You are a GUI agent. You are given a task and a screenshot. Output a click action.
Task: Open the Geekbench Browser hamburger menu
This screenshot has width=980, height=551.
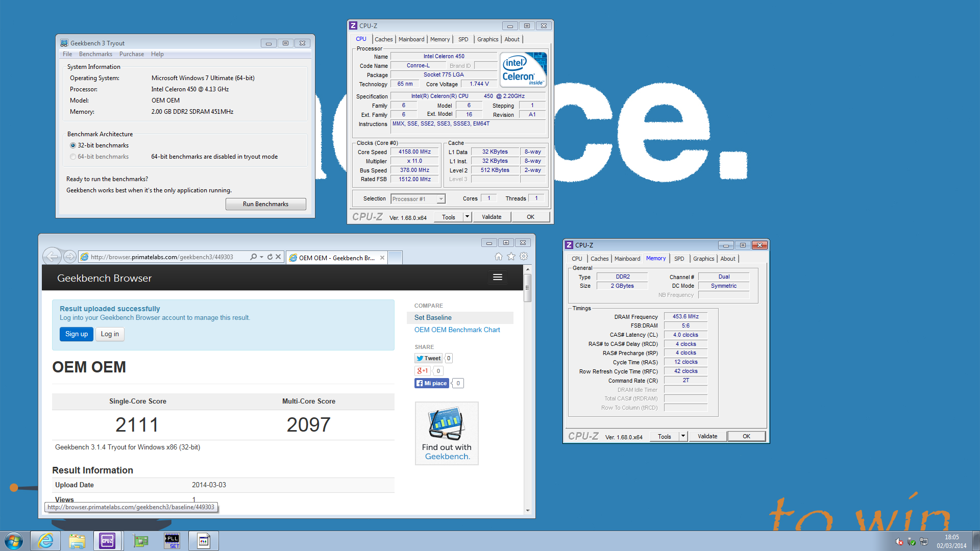(498, 277)
